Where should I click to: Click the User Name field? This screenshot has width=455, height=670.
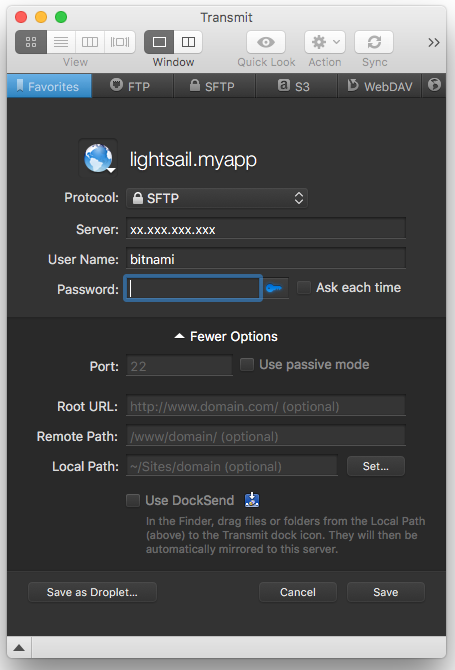click(x=266, y=259)
